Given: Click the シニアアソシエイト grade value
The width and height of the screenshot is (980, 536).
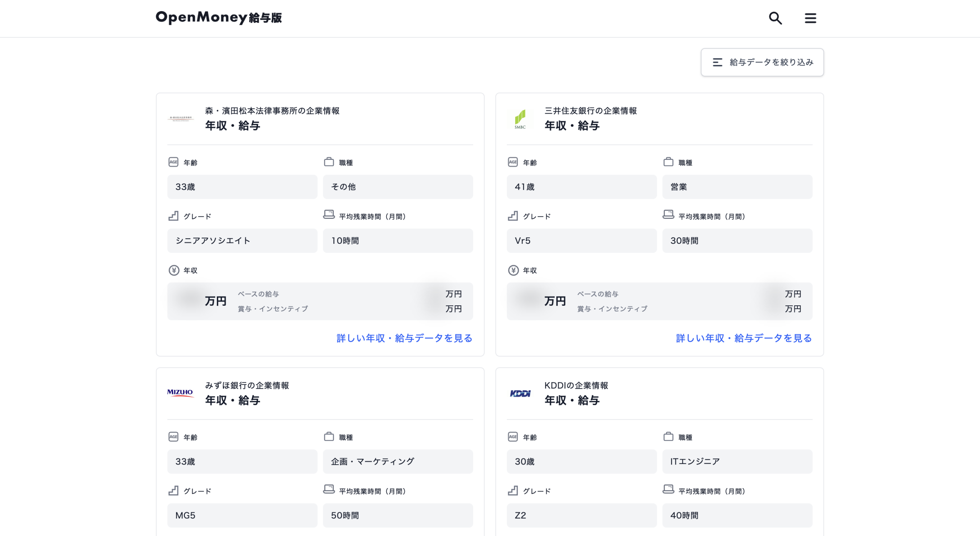Looking at the screenshot, I should [242, 241].
